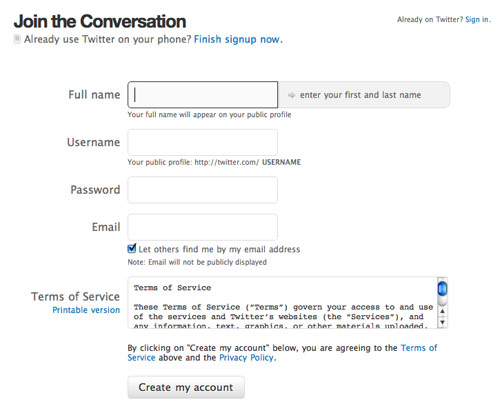500x404 pixels.
Task: Click the Terms of Service scroll down arrow
Action: pyautogui.click(x=442, y=322)
